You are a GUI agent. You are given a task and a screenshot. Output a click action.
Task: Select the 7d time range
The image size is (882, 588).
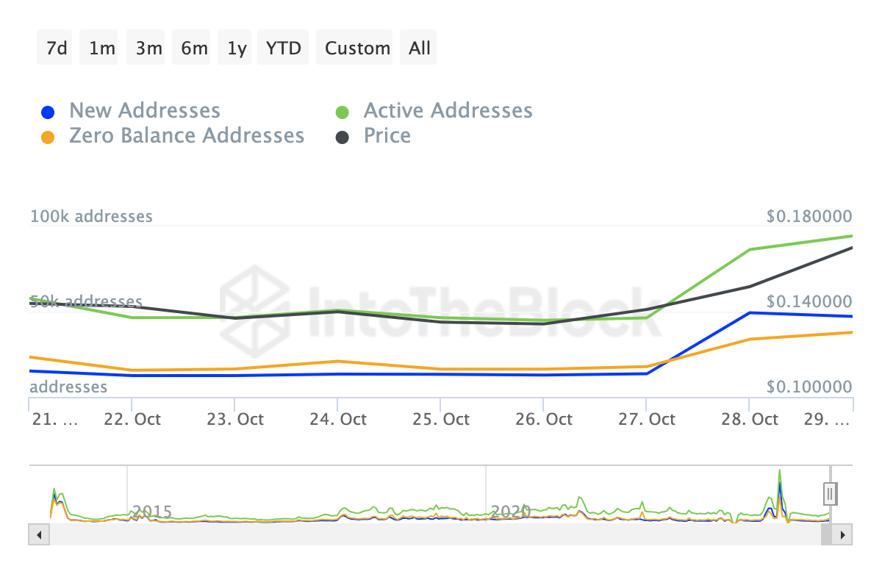55,48
